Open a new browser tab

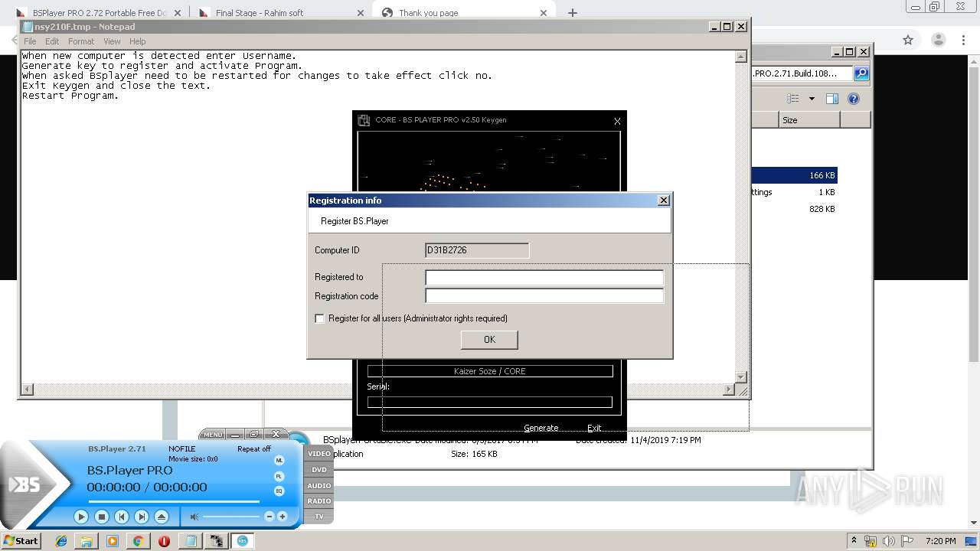pyautogui.click(x=572, y=13)
